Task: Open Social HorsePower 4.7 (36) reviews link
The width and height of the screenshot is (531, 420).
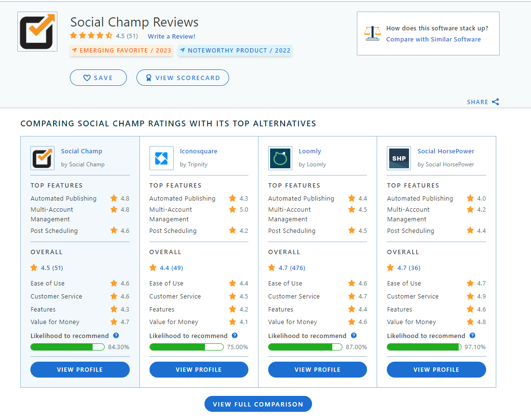Action: click(409, 268)
